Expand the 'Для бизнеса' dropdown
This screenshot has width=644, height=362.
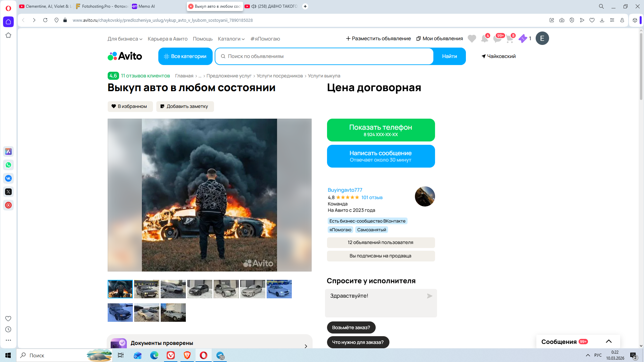[125, 39]
